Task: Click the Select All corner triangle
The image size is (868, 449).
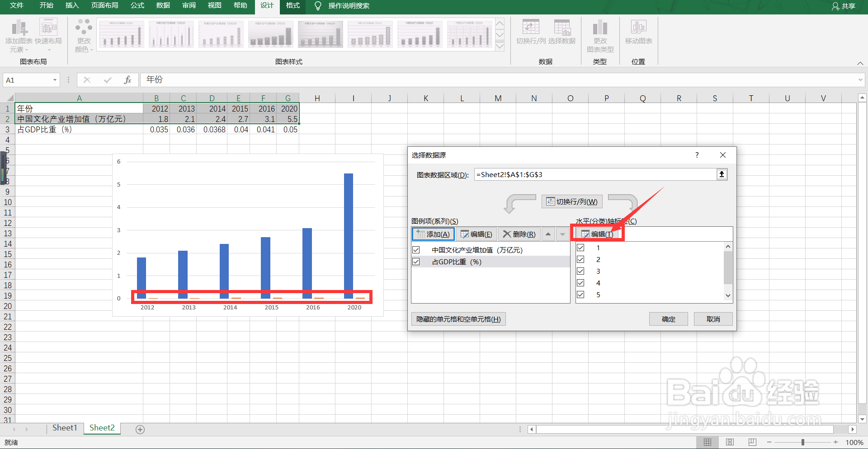Action: click(x=9, y=98)
